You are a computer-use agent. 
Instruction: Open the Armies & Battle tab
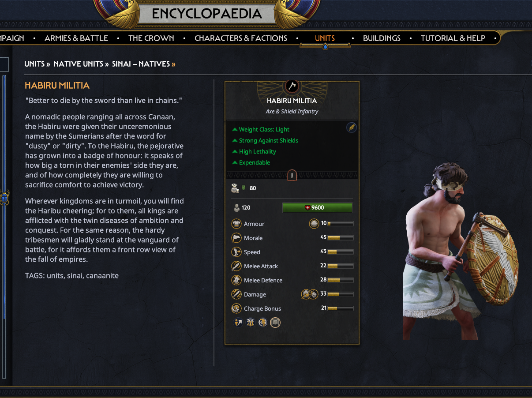(76, 38)
